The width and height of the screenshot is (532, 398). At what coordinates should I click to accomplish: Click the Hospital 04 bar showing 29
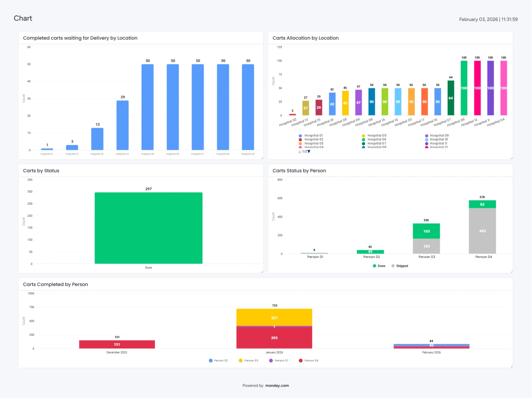(122, 125)
